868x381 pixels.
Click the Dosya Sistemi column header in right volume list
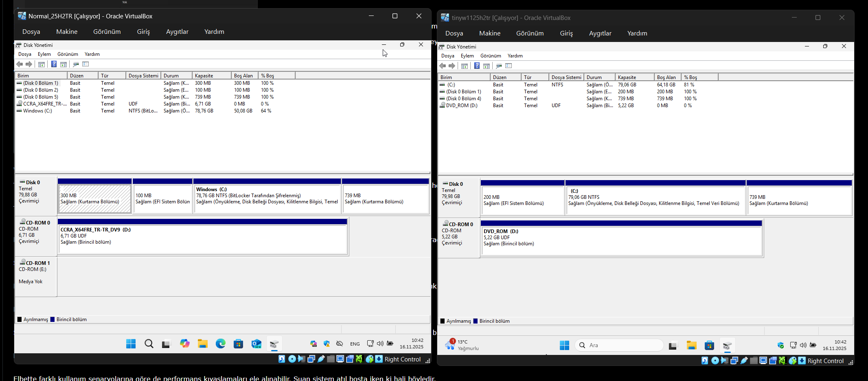(x=566, y=77)
